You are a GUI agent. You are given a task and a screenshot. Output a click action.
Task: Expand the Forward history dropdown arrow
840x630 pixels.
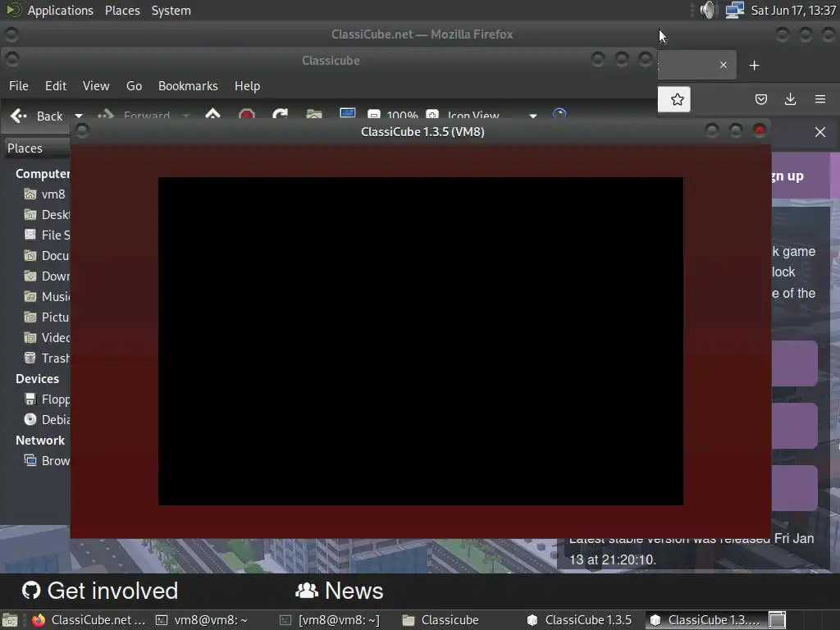pos(186,115)
